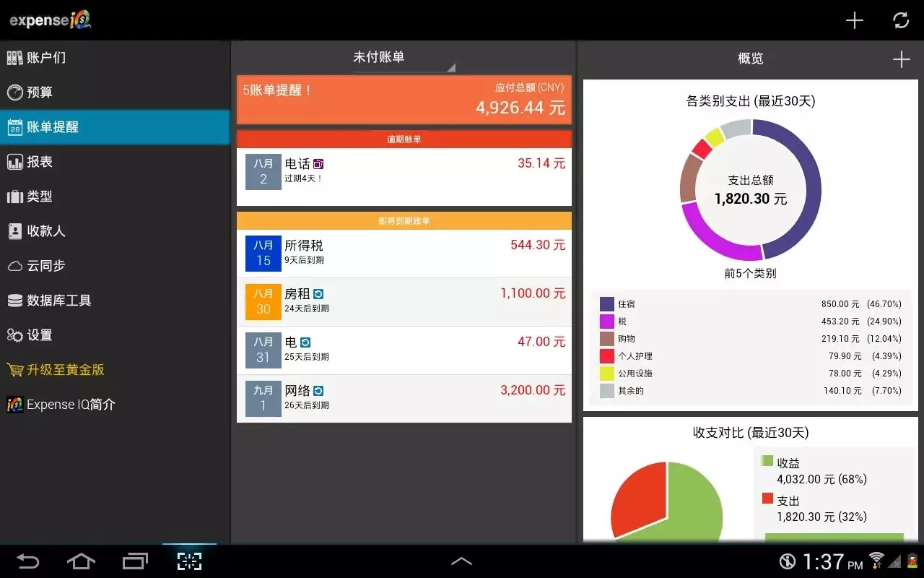Open 云同步 menu item

(x=115, y=266)
